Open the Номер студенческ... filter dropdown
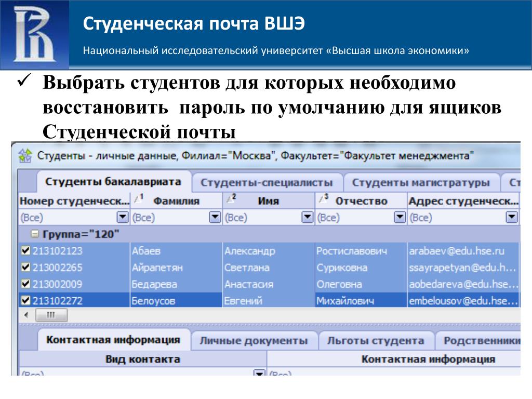532x399 pixels. point(123,217)
